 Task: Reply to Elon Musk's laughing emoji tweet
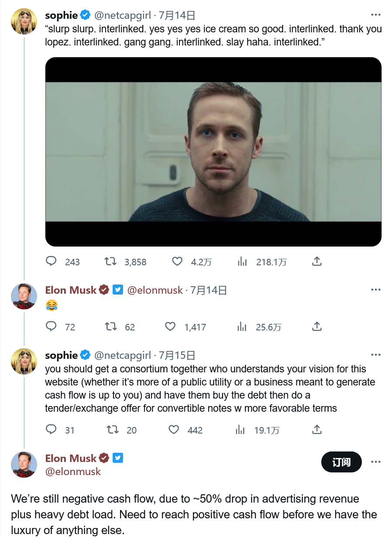(x=52, y=326)
